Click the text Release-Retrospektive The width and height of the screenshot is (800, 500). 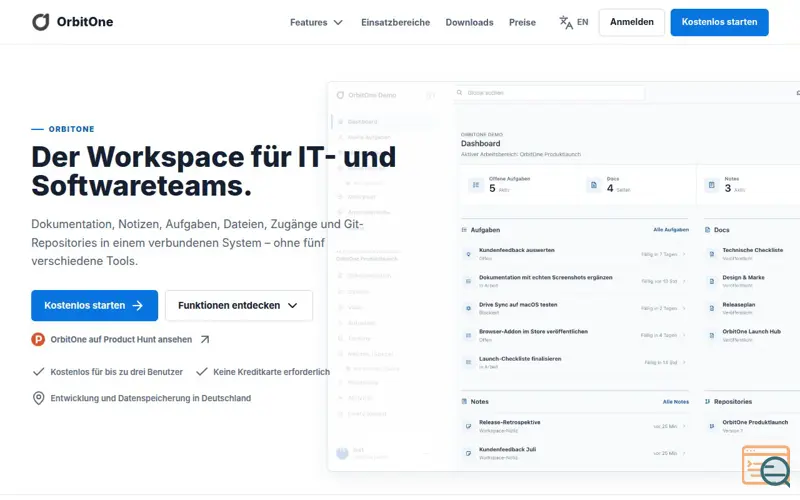[x=510, y=422]
